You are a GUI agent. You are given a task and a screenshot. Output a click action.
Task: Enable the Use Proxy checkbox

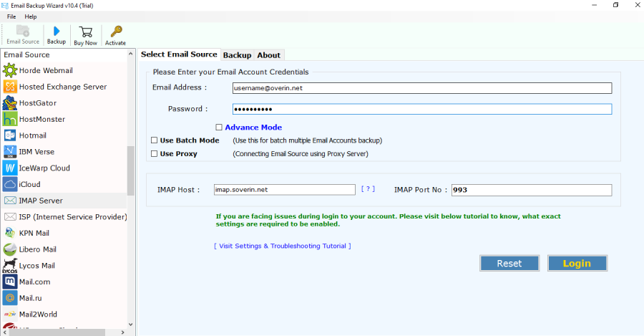pyautogui.click(x=155, y=153)
